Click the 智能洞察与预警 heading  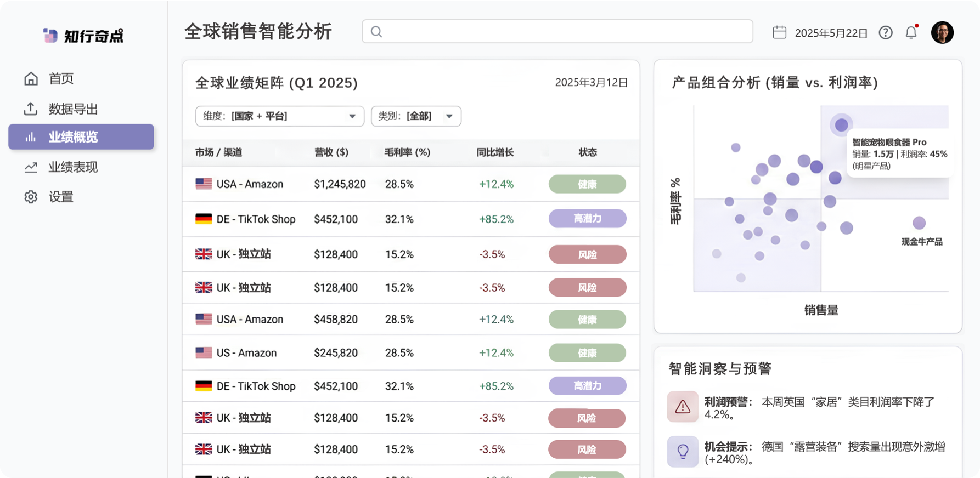tap(720, 369)
